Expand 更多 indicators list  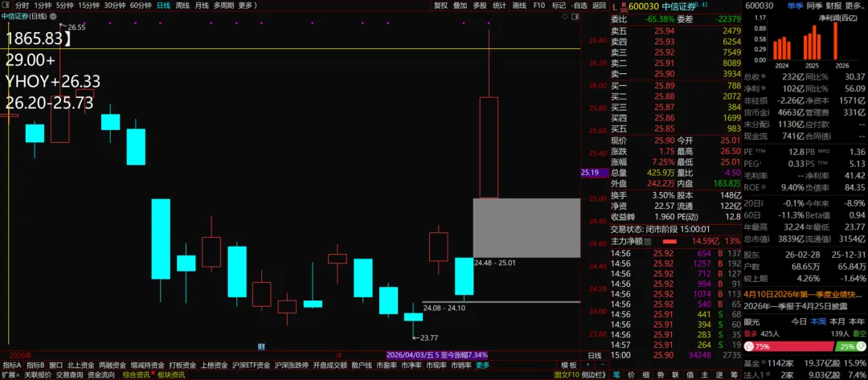click(x=483, y=365)
